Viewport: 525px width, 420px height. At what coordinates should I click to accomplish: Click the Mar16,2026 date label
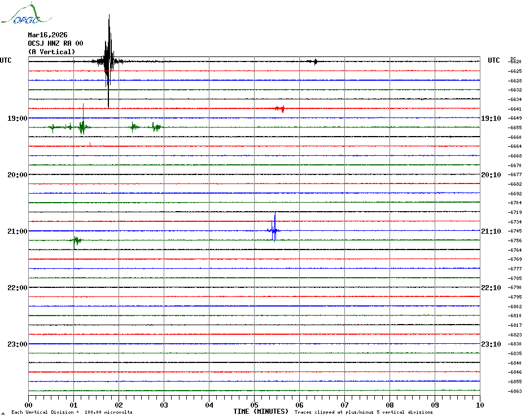pos(47,35)
